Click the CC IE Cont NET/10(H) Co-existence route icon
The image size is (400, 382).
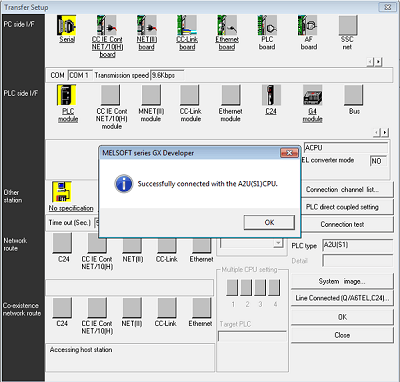(x=97, y=307)
